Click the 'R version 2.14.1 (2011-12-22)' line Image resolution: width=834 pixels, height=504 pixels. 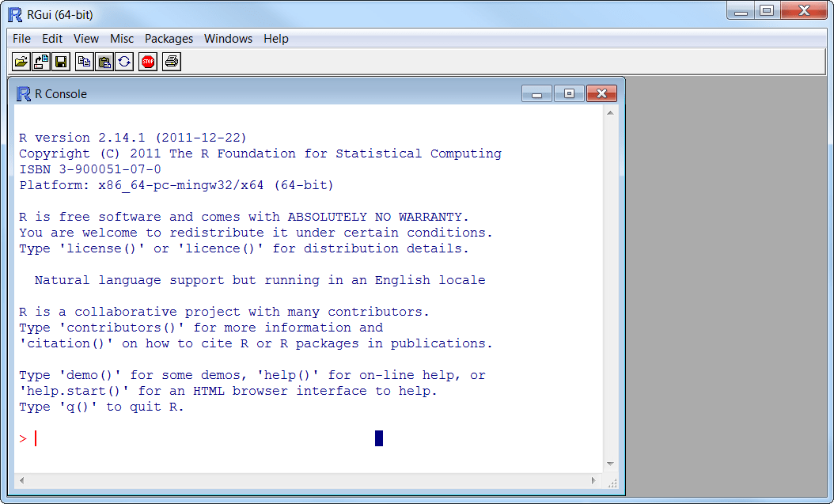click(133, 138)
